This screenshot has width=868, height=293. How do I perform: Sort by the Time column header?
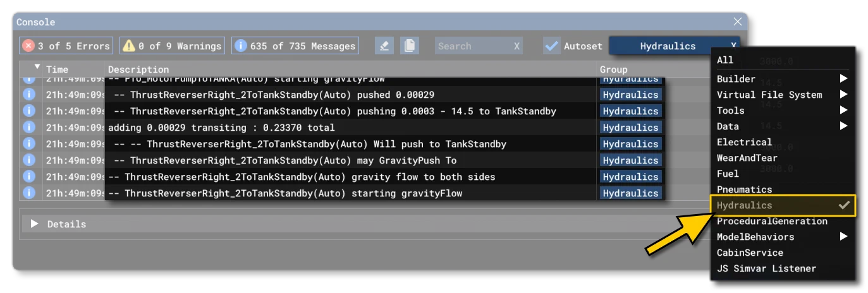[57, 69]
